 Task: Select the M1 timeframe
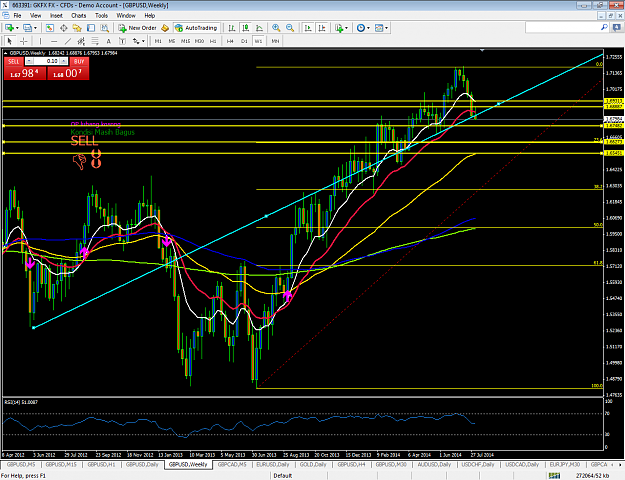[x=158, y=41]
